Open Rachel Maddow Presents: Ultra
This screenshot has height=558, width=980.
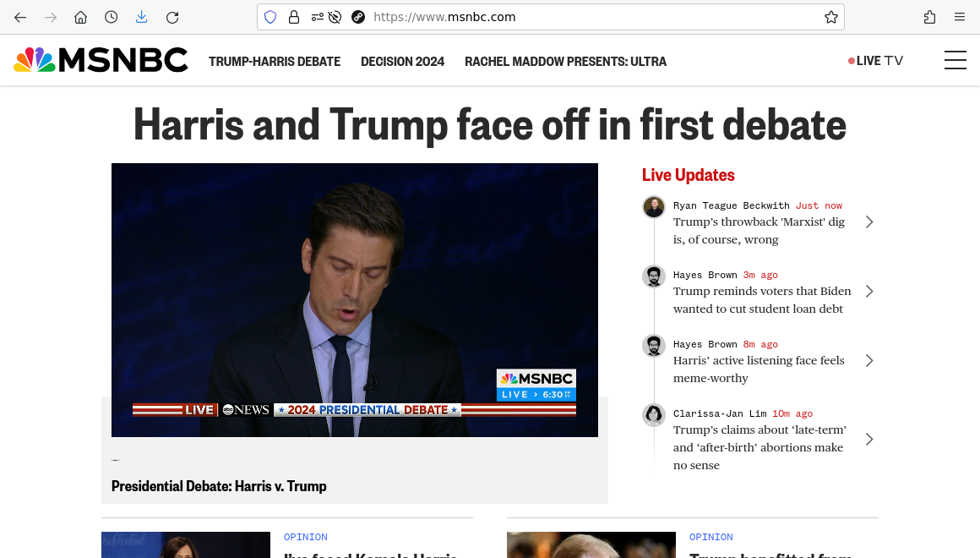[x=565, y=61]
